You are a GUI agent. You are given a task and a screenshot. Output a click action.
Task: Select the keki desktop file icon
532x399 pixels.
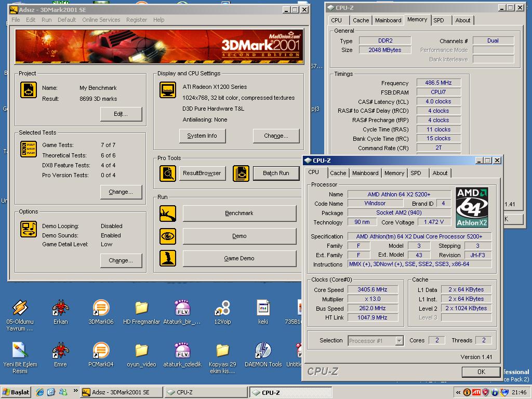263,308
